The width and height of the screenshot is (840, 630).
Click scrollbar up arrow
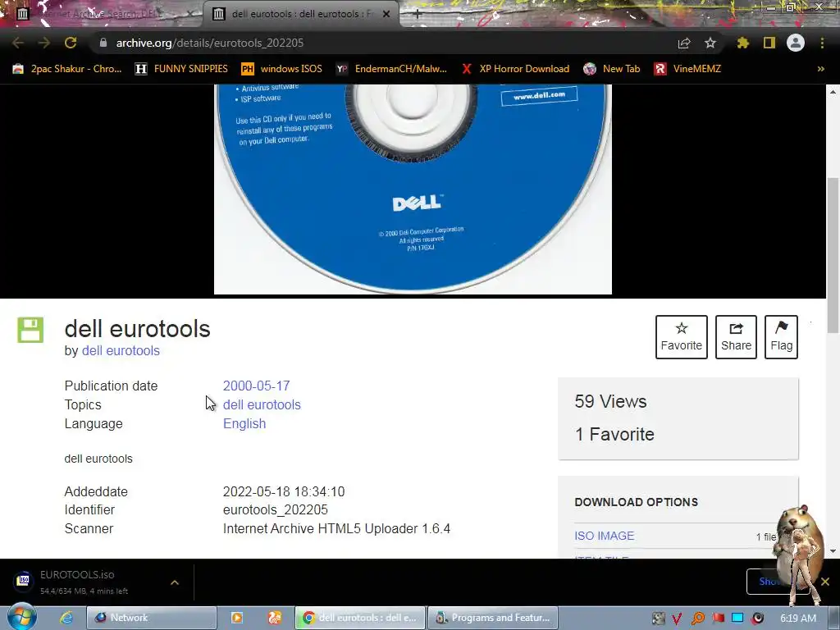833,92
